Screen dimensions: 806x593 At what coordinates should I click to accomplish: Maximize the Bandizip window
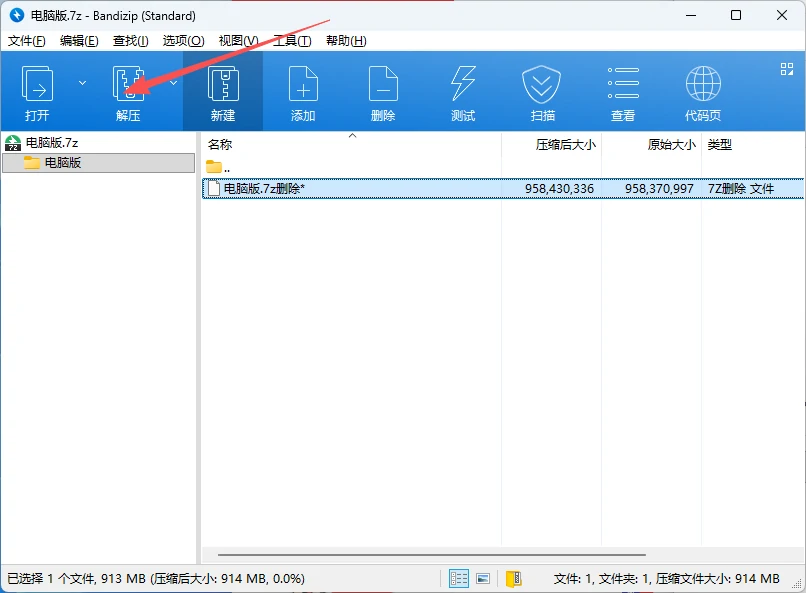coord(736,15)
